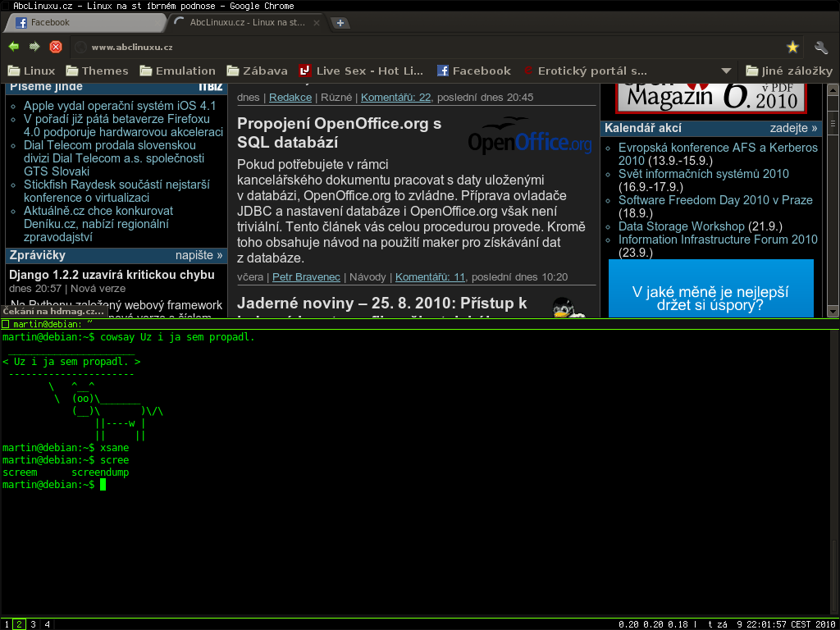Open Aktuálně.cz chce konkurovat Deníku.cz link
Viewport: 840px width, 630px height.
pyautogui.click(x=98, y=224)
